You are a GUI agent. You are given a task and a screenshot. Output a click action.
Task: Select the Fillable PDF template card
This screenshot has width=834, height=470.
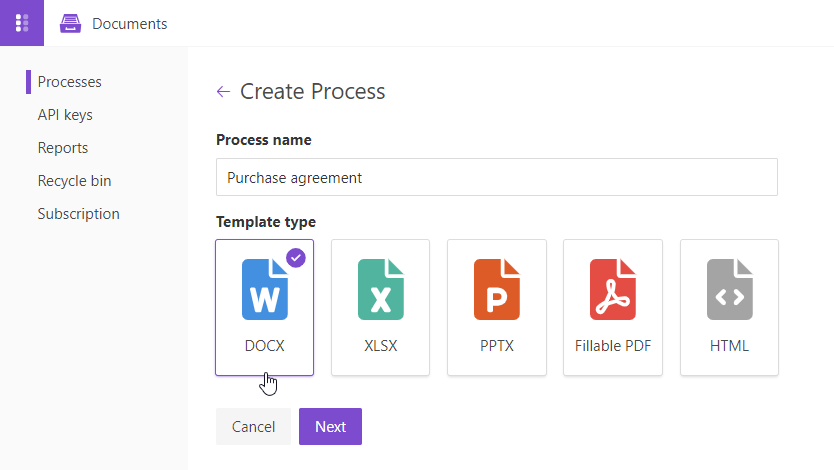[613, 307]
